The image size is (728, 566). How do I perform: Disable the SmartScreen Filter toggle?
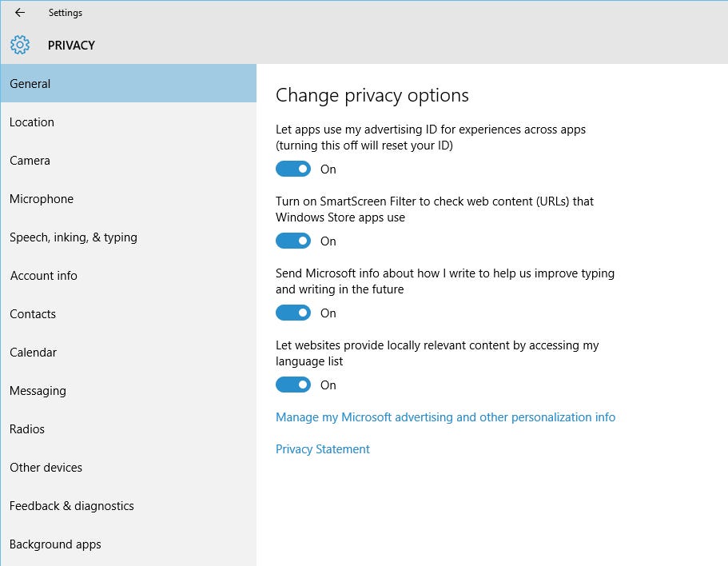point(293,241)
